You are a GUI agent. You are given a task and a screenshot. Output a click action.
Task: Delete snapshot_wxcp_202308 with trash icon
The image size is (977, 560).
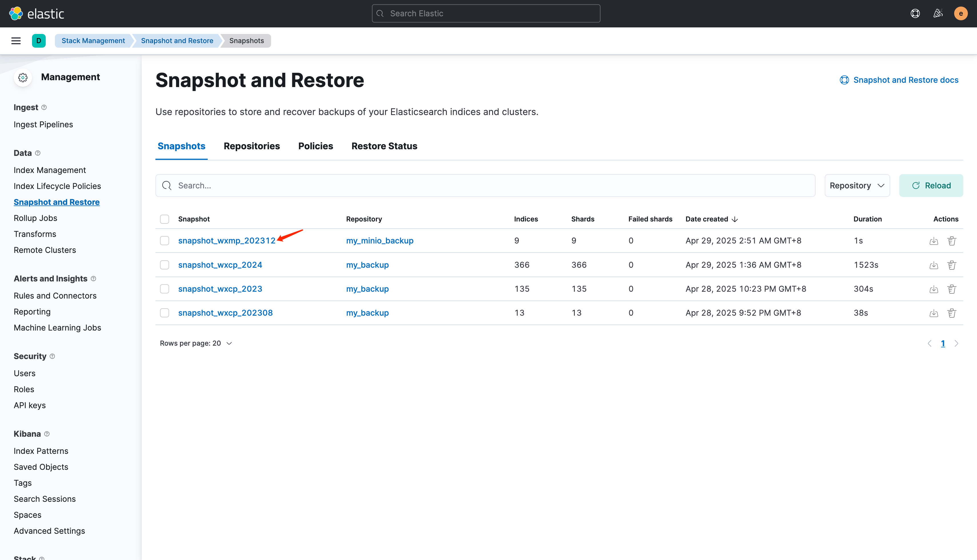point(952,313)
